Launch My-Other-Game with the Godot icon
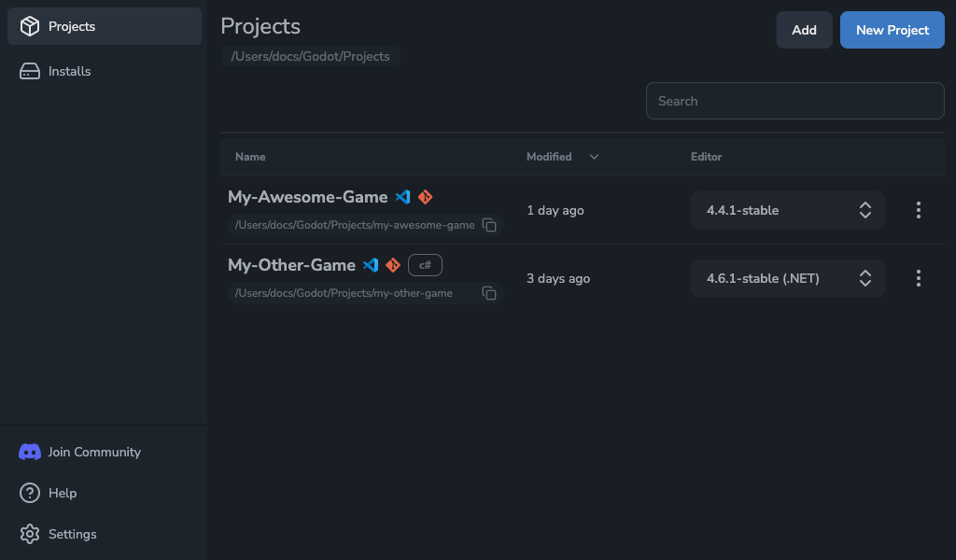The width and height of the screenshot is (956, 560). point(393,265)
